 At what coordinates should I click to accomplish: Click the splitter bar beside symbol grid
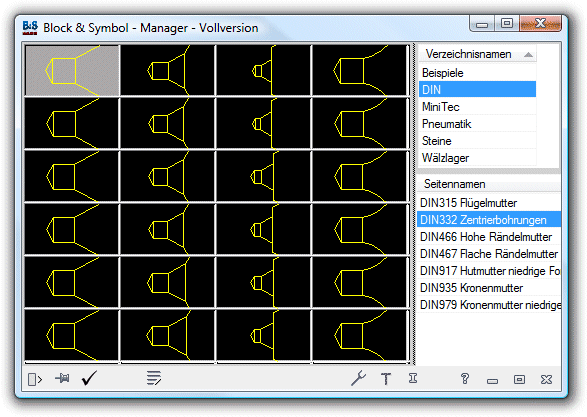(x=414, y=204)
